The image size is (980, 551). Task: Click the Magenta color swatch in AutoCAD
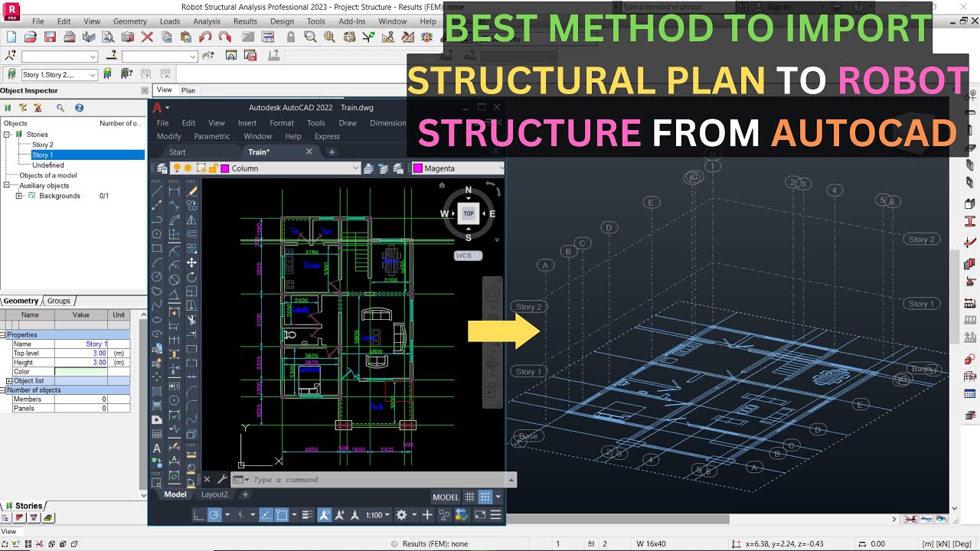[418, 168]
